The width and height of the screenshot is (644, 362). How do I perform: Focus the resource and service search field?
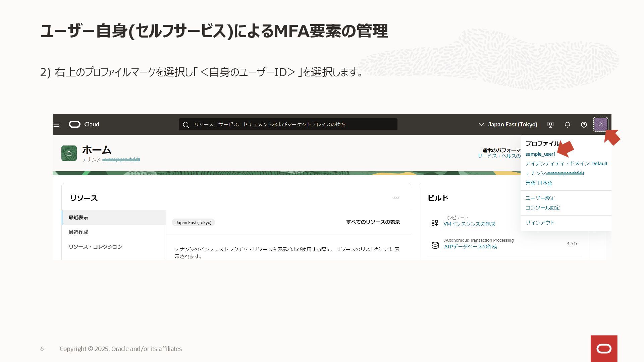point(288,124)
